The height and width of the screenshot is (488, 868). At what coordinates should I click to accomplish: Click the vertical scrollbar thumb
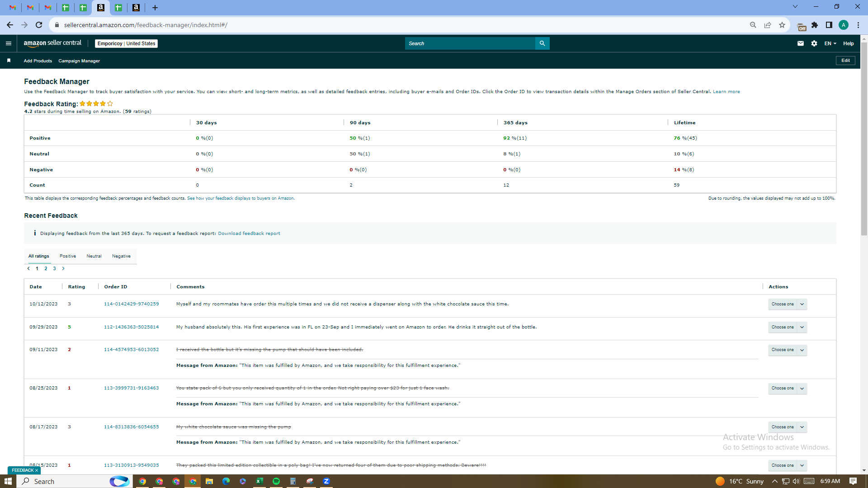coord(864,139)
